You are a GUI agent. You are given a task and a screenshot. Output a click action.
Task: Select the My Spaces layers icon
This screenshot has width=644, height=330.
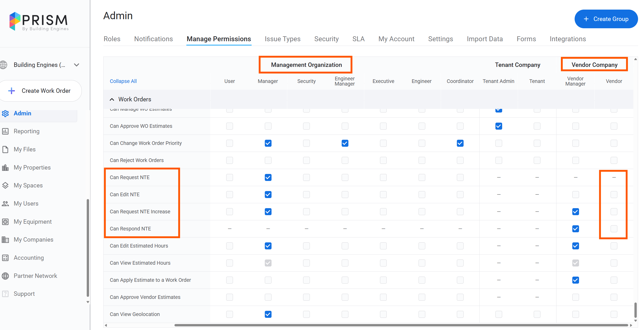click(x=5, y=185)
